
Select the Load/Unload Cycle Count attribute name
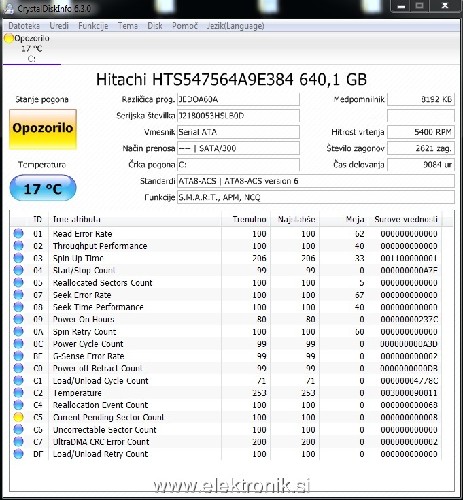[100, 381]
